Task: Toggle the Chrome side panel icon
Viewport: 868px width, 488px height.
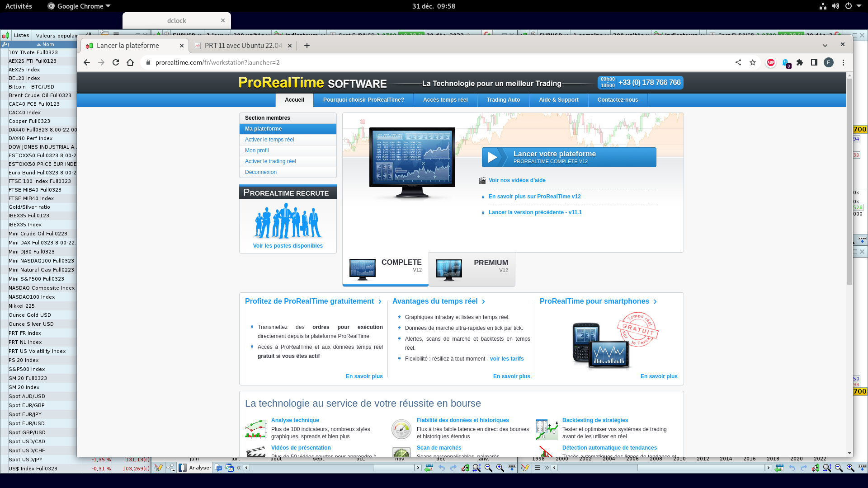Action: pyautogui.click(x=814, y=63)
